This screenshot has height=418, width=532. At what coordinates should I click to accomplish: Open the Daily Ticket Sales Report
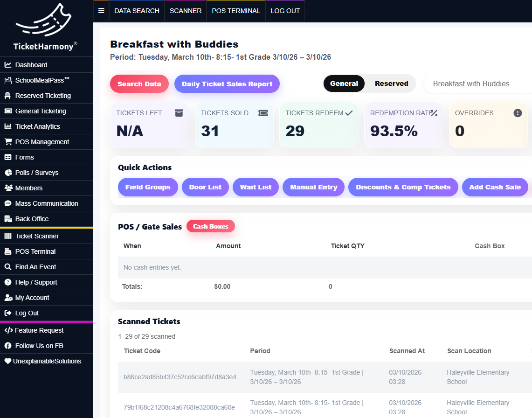[x=227, y=84]
